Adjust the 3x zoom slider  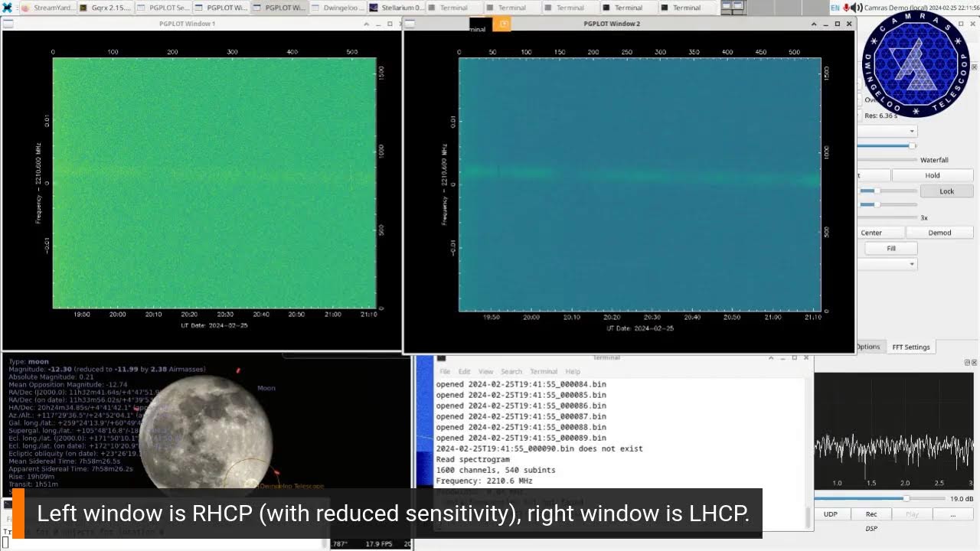(x=887, y=218)
